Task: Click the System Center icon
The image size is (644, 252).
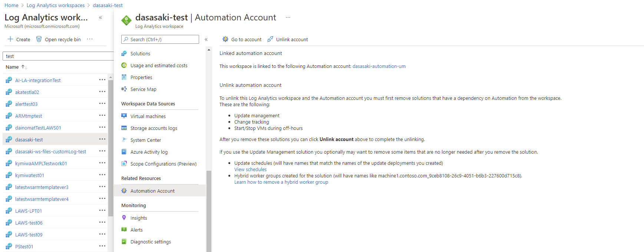Action: tap(124, 140)
